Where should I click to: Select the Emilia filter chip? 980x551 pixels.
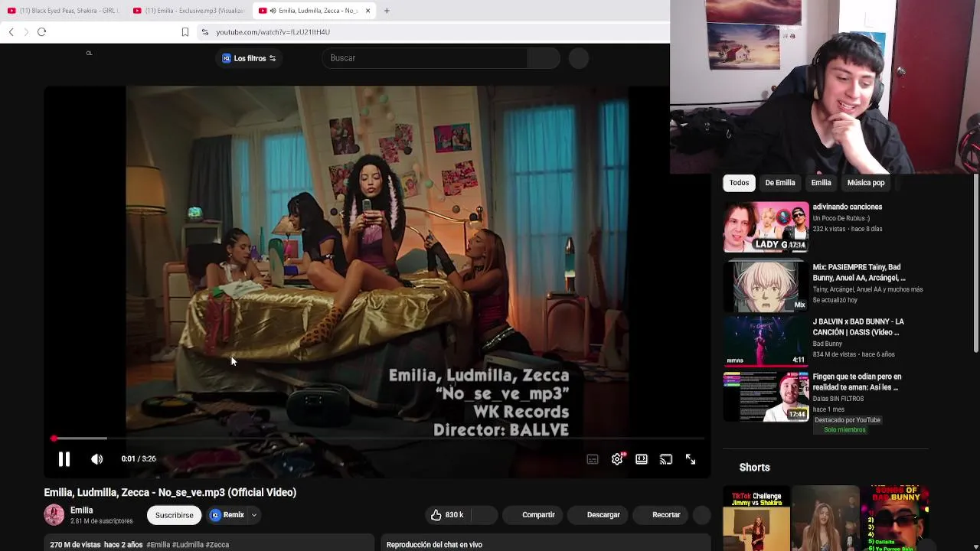coord(822,183)
